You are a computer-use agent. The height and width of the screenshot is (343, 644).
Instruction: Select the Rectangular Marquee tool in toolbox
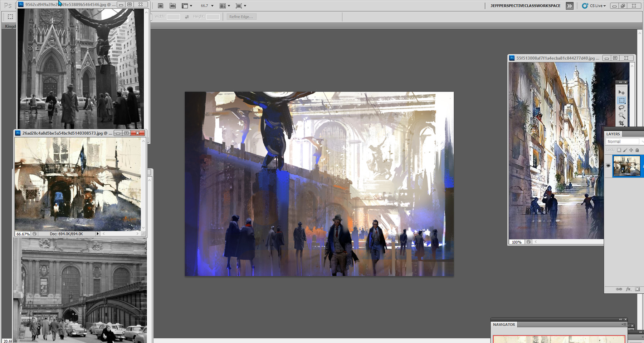tap(622, 100)
